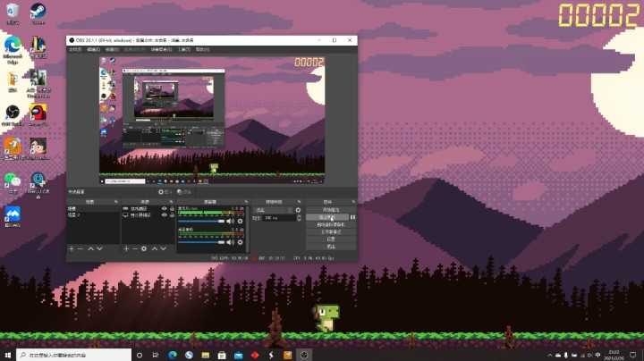
Task: Open the Steam desktop shortcut
Action: click(x=38, y=13)
